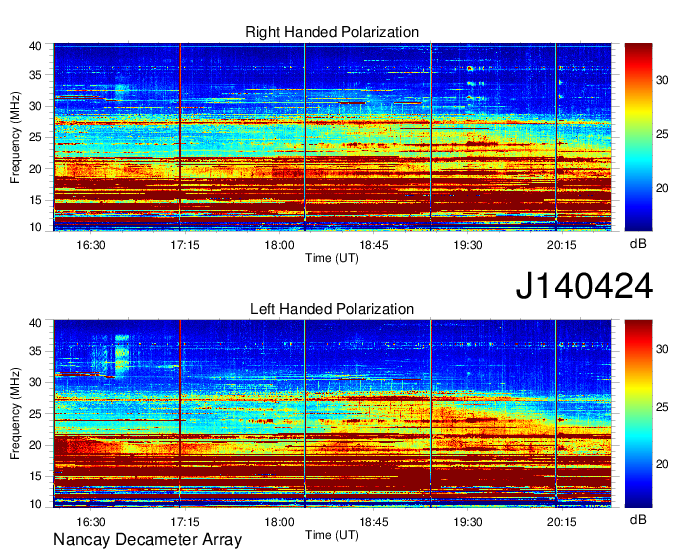Click the 'Time (UT)' label under the top plot
680x552 pixels.
tap(332, 258)
